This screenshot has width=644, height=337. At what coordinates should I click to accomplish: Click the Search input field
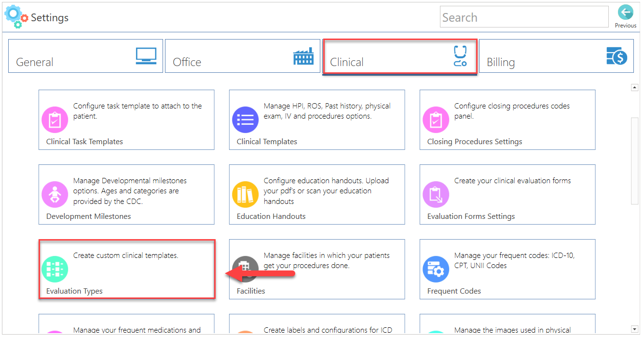click(524, 17)
